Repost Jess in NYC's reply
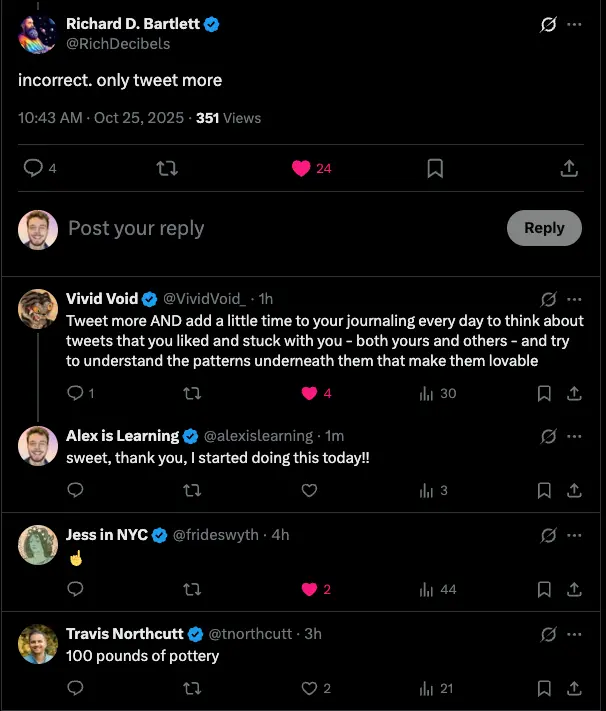Image resolution: width=606 pixels, height=711 pixels. point(192,589)
